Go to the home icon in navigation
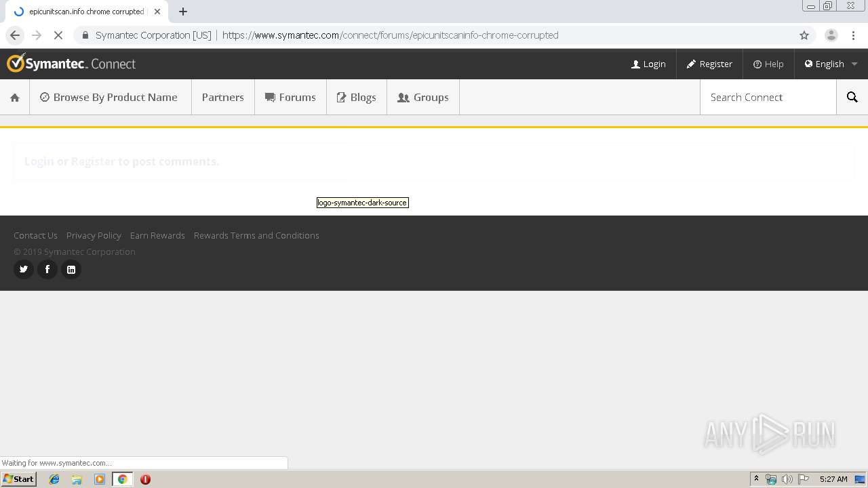Viewport: 868px width, 488px height. (15, 98)
